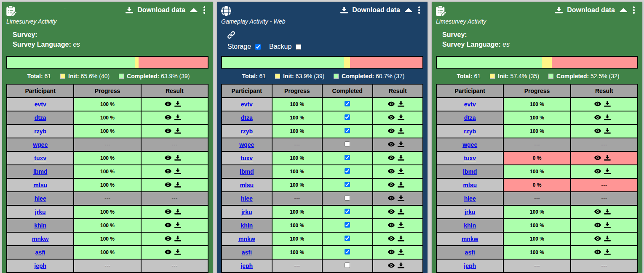Download tuxv result in the right Limesurvey panel

pos(607,158)
